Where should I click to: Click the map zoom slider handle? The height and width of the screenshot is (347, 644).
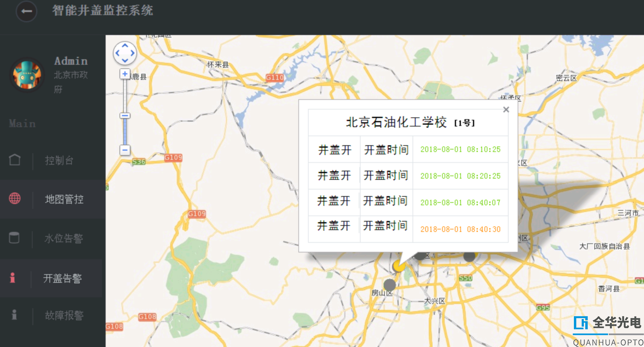[125, 116]
